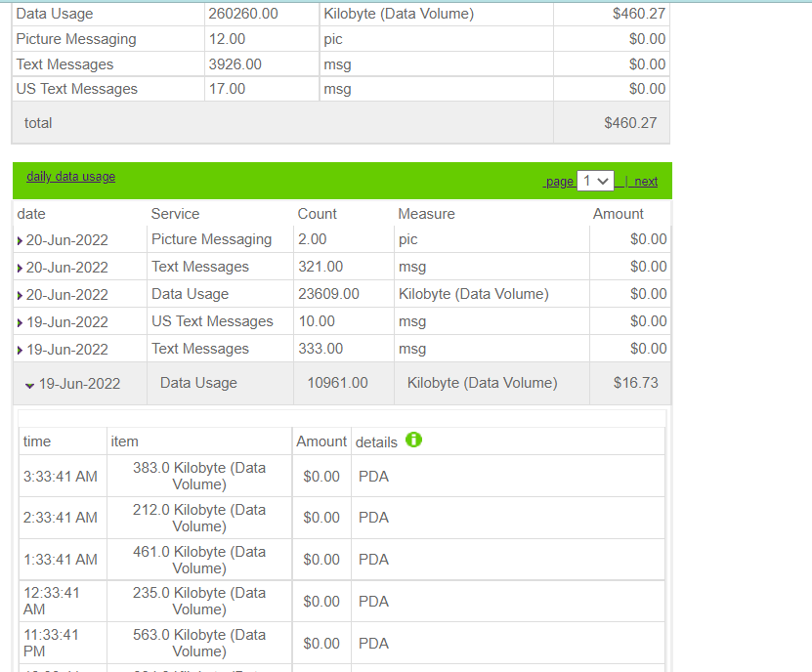Select the 3:33:41 AM usage entry
Viewport: 812px width, 672px height.
[60, 477]
